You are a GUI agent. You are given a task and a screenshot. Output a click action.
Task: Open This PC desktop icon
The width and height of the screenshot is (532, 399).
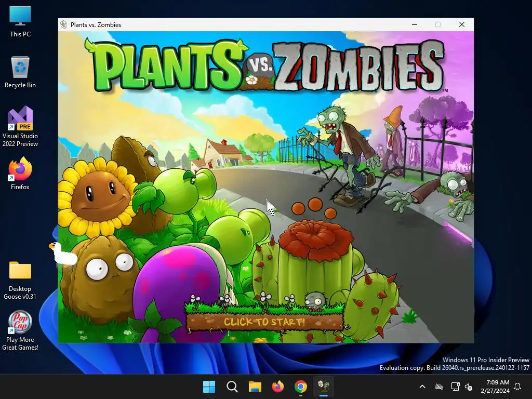pos(20,22)
